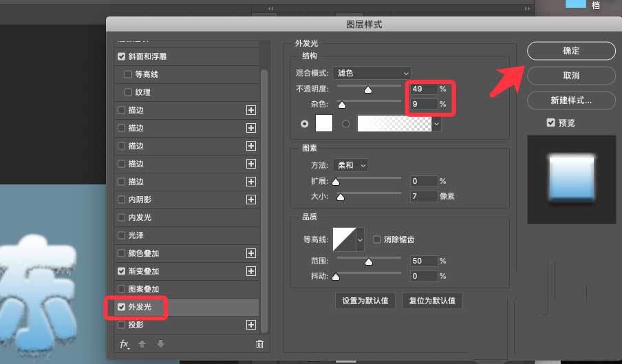Screen dimensions: 622x364
Task: Click the 抖动 jitter slider handle
Action: click(x=336, y=277)
